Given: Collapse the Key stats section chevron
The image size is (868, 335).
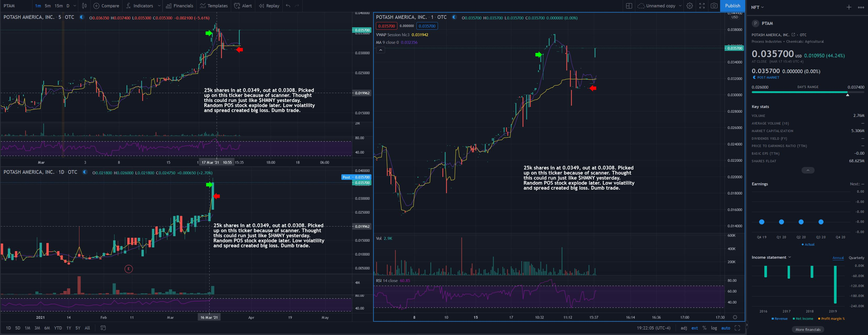Looking at the screenshot, I should (x=808, y=170).
